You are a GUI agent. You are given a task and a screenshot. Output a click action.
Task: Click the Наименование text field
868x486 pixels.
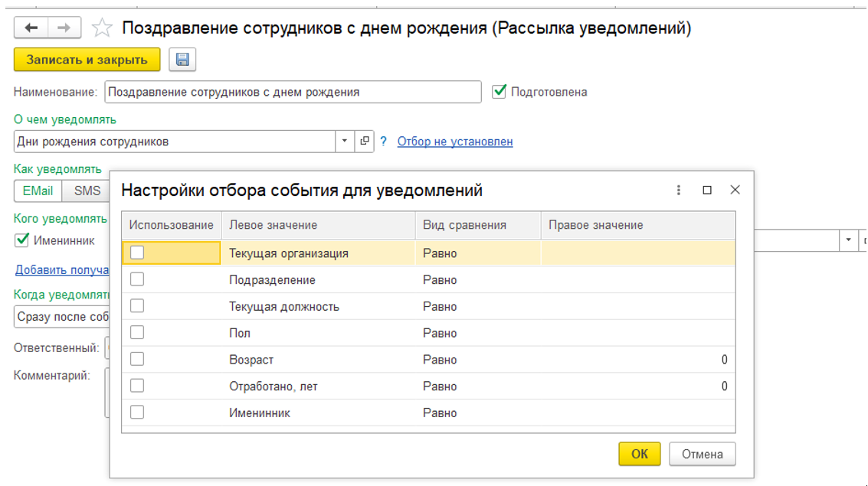(x=293, y=92)
